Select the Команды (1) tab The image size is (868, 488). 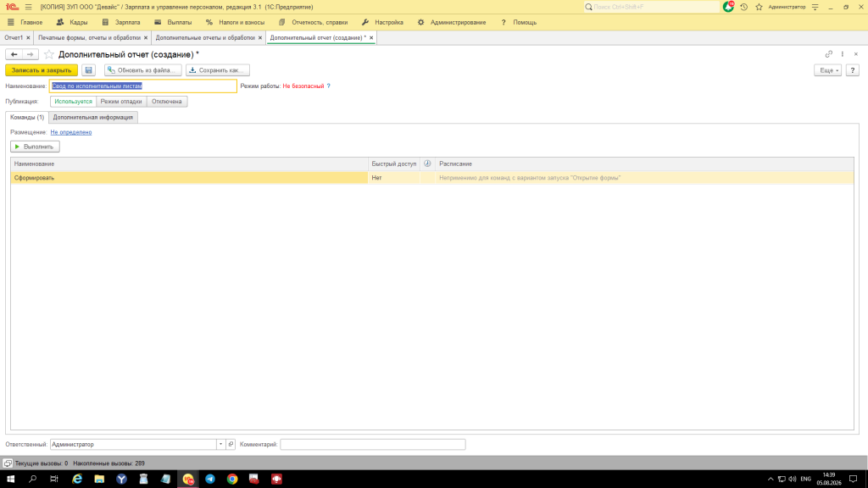point(27,117)
